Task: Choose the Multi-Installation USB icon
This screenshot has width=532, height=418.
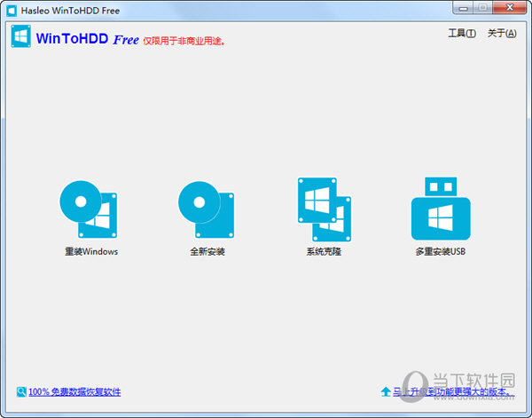Action: (x=441, y=209)
